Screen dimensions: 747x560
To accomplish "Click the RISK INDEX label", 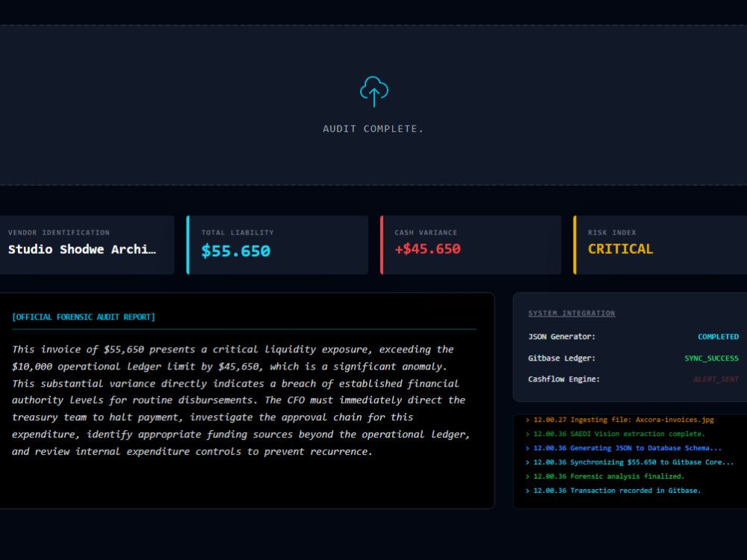I will (612, 232).
